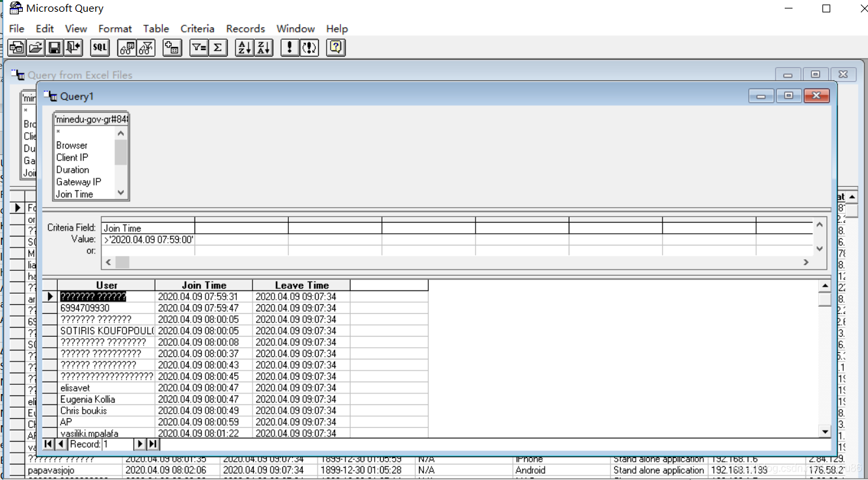The height and width of the screenshot is (480, 868).
Task: Select the Browser field in table list
Action: tap(72, 145)
